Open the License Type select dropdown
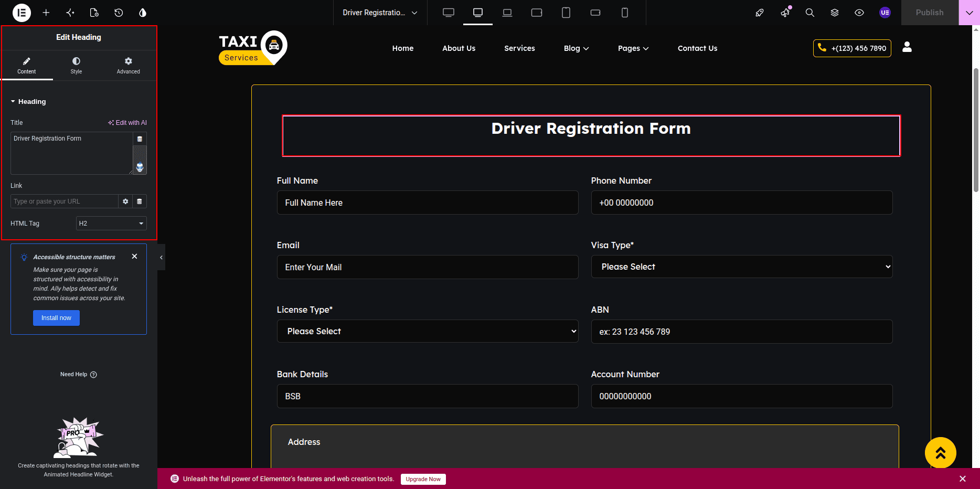This screenshot has height=489, width=980. click(428, 331)
